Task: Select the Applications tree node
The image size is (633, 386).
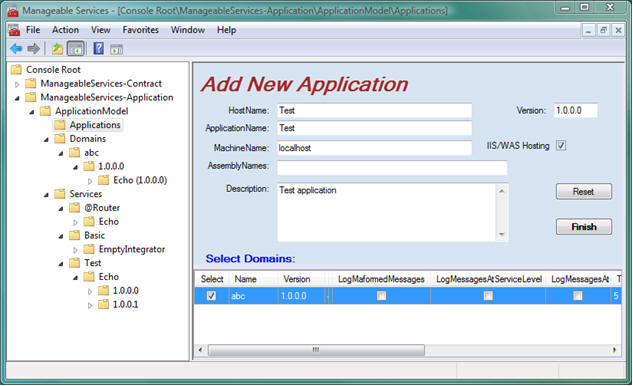Action: pos(95,125)
